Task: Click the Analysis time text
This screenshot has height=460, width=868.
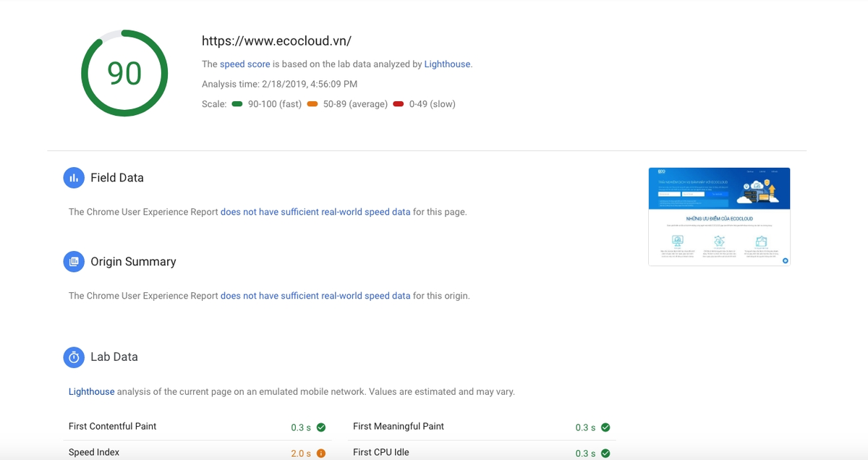Action: (279, 85)
